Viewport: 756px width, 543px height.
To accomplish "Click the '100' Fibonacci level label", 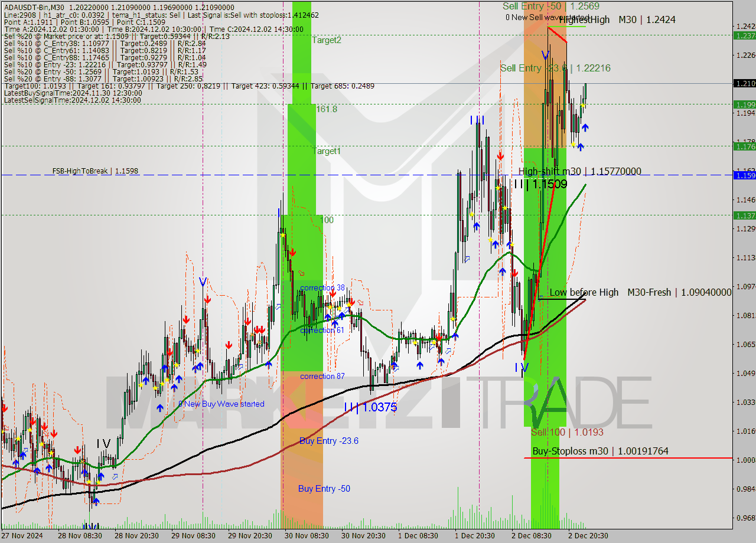I will 327,220.
